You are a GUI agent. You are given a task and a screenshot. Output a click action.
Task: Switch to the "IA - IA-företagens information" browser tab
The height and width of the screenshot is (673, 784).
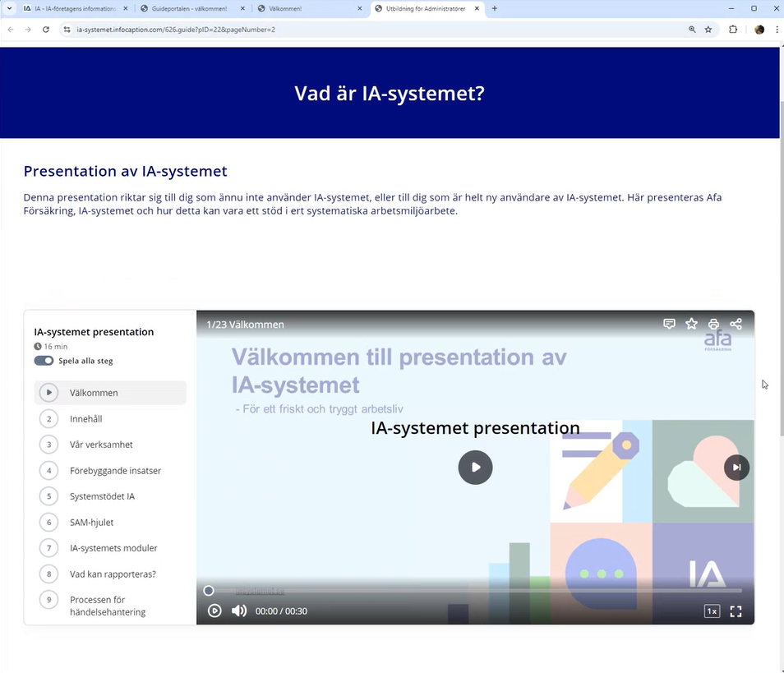pos(75,8)
